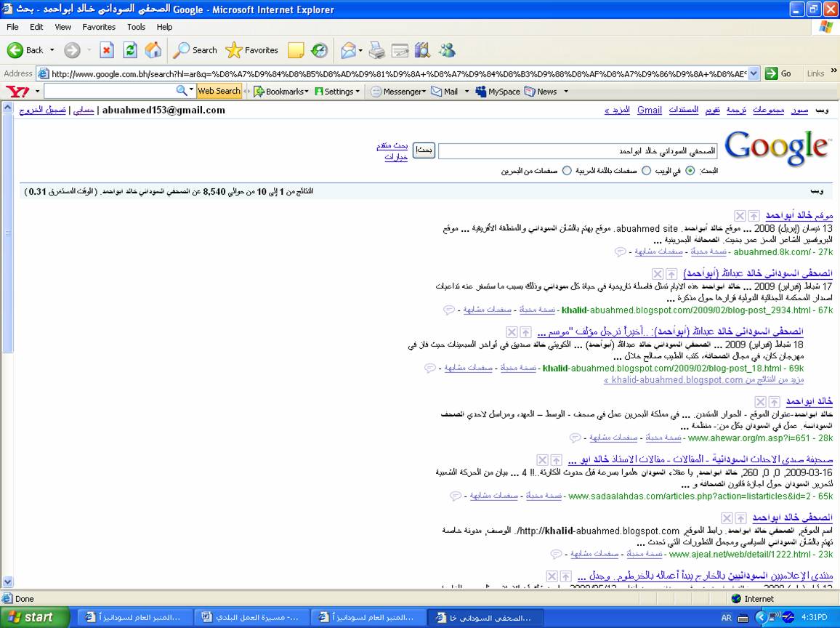Expand the address bar URL dropdown
This screenshot has width=840, height=628.
click(754, 73)
